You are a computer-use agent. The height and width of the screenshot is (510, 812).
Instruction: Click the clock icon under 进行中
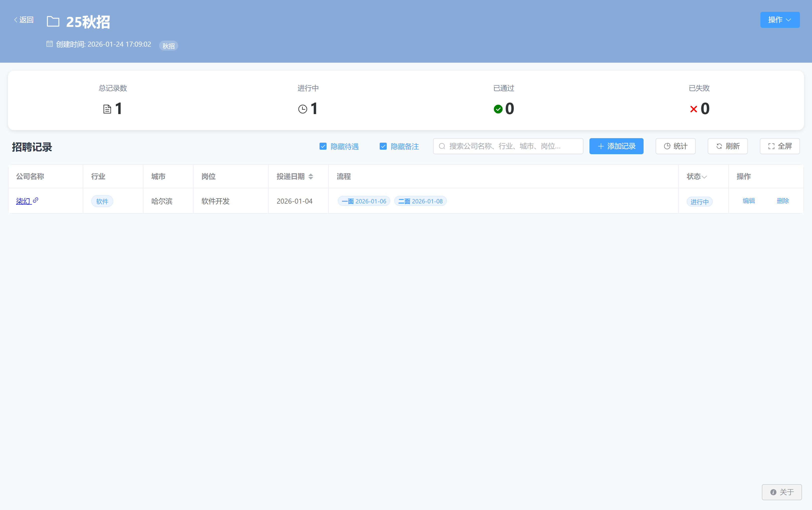pos(303,109)
